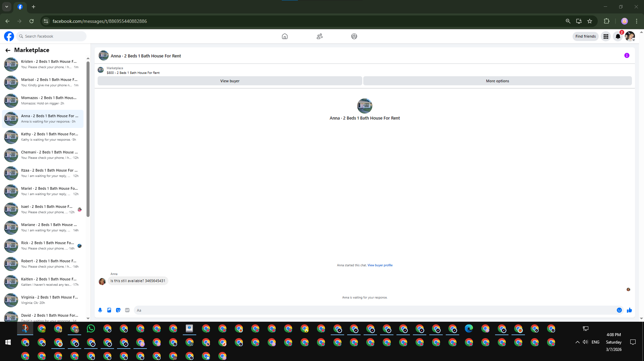Click the Marketplace back arrow
The image size is (644, 361).
[8, 50]
